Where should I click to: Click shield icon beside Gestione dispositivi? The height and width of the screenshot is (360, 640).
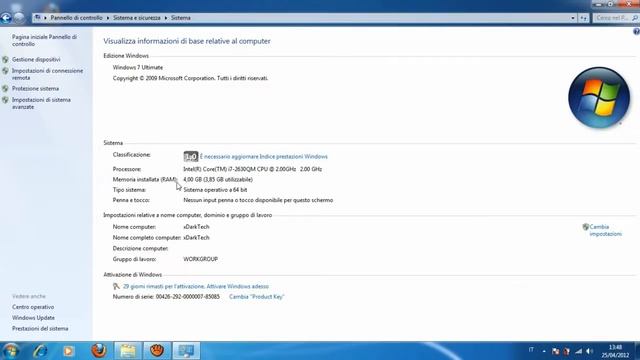point(5,60)
